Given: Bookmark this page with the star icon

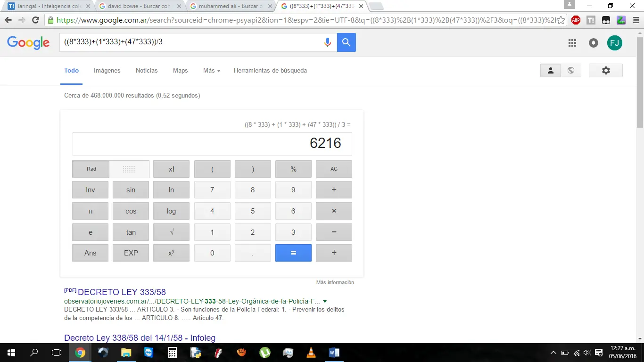Looking at the screenshot, I should pyautogui.click(x=561, y=20).
